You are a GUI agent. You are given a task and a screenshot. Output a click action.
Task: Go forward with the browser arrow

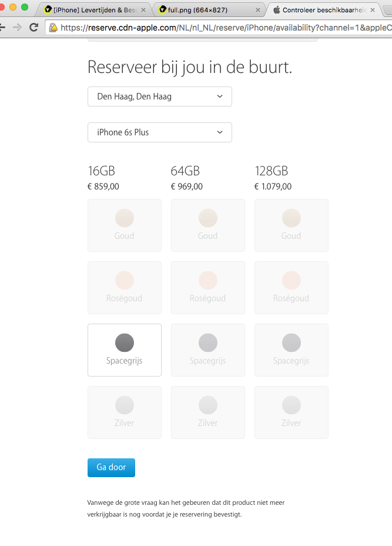click(17, 27)
